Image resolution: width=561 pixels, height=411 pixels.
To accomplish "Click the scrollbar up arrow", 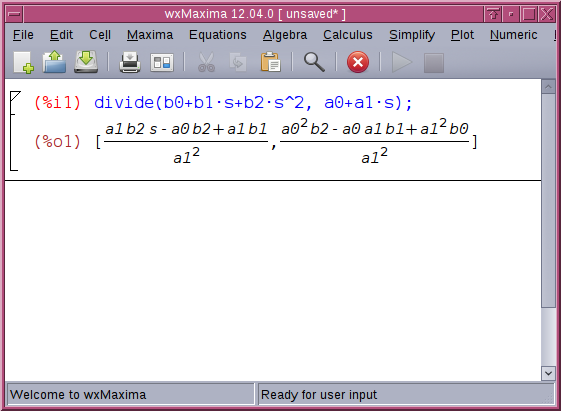I will tap(548, 87).
